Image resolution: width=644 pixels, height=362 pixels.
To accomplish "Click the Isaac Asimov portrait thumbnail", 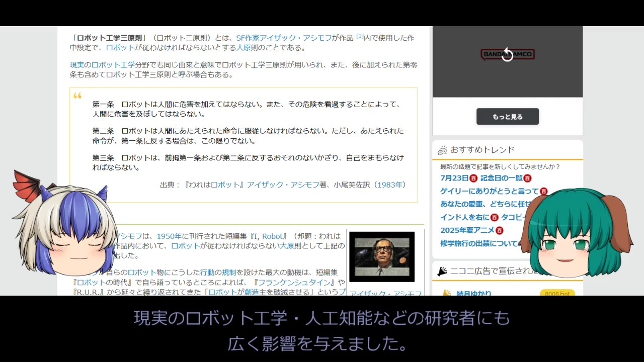I will tap(382, 256).
